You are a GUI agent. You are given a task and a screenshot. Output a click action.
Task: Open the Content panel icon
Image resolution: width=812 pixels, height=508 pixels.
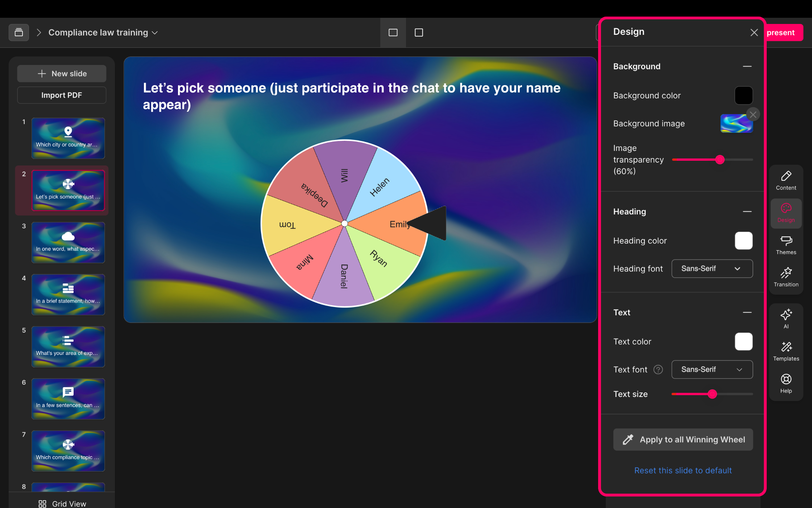pyautogui.click(x=786, y=180)
